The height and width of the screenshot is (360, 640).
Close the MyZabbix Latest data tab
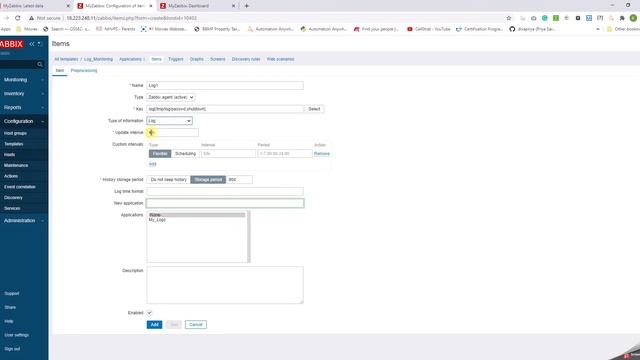68,6
